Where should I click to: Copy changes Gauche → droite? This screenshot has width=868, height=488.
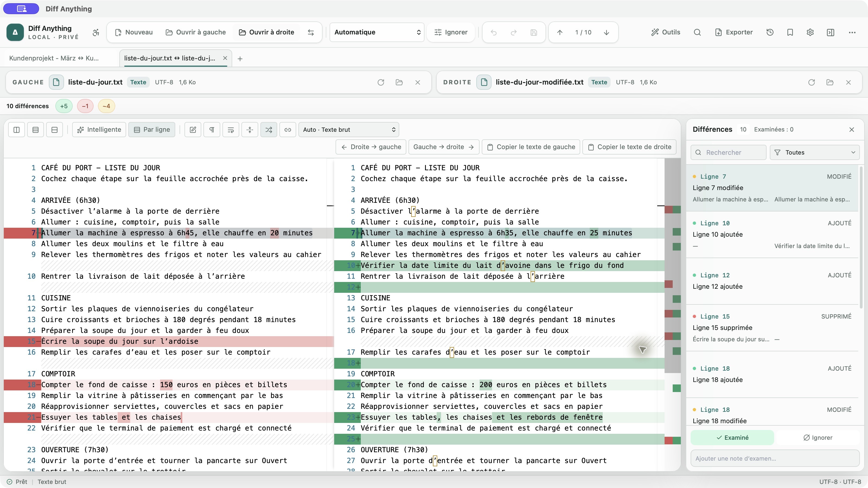pos(444,147)
